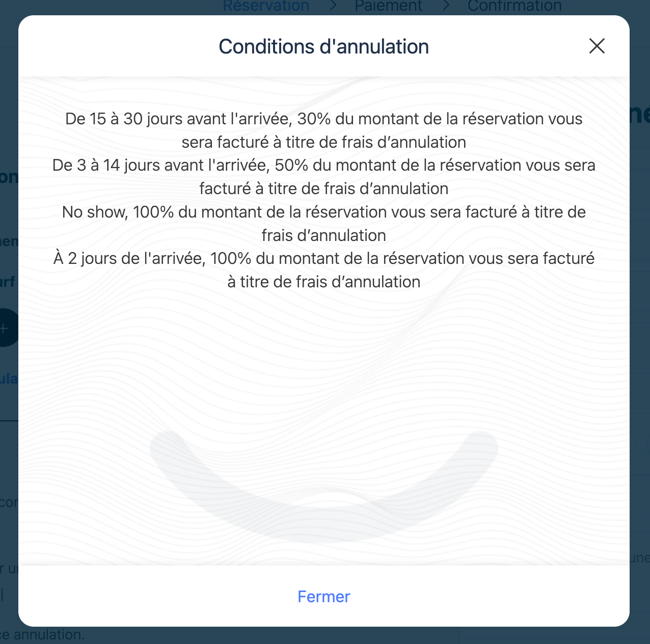The width and height of the screenshot is (650, 644).
Task: Close the dialog with the X icon
Action: [597, 46]
